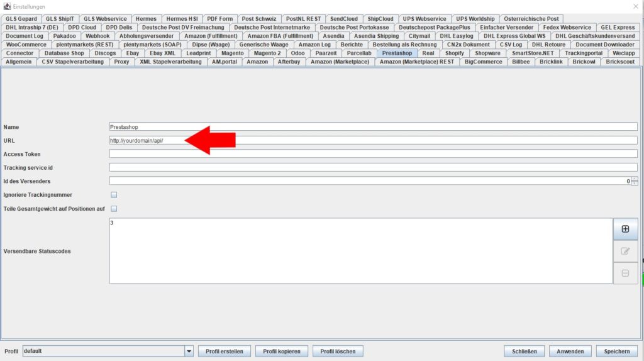Open the Afterbuy tab

pos(289,62)
